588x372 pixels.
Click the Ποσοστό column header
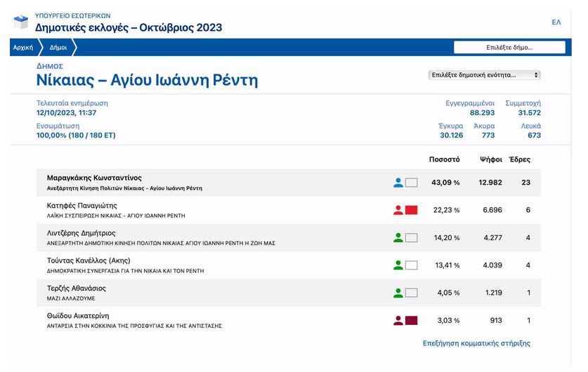click(x=443, y=159)
